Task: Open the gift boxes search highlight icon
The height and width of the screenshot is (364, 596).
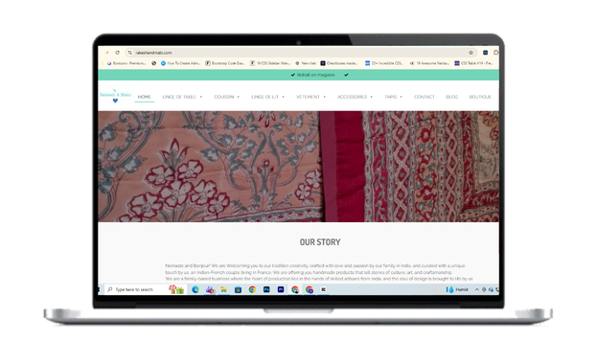Action: [x=176, y=289]
